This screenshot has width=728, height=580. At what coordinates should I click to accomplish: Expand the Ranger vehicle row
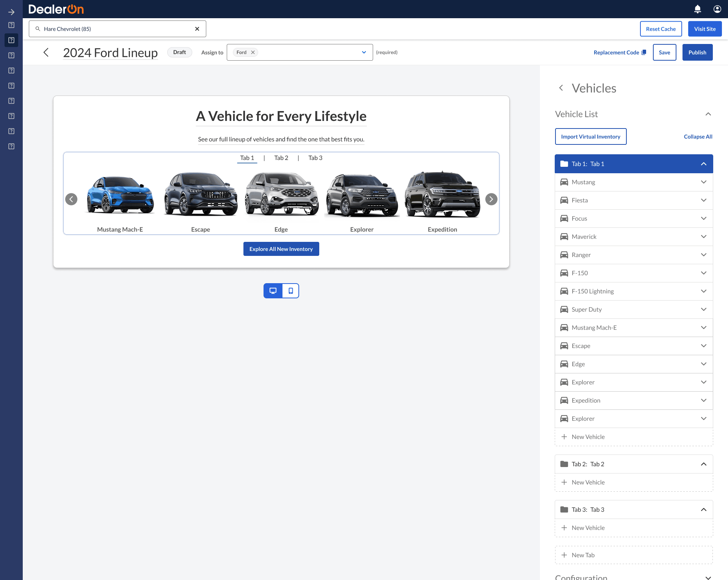click(x=704, y=255)
